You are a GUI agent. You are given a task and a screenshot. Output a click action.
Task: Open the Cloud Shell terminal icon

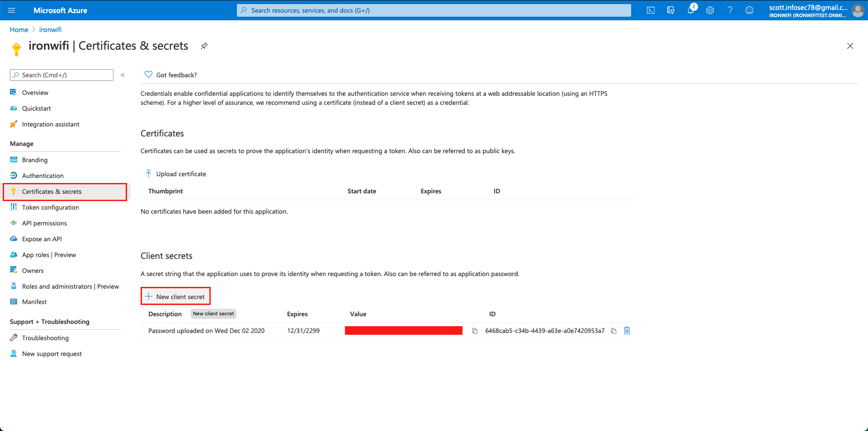pyautogui.click(x=651, y=10)
